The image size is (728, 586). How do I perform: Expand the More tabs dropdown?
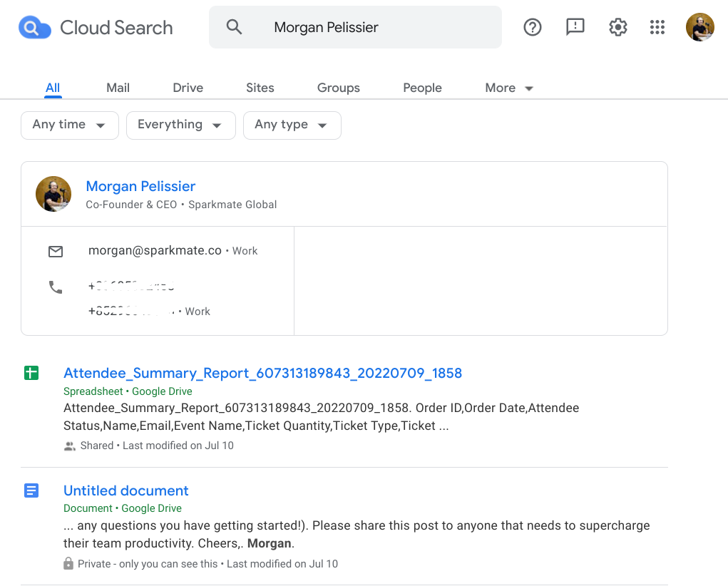click(509, 88)
